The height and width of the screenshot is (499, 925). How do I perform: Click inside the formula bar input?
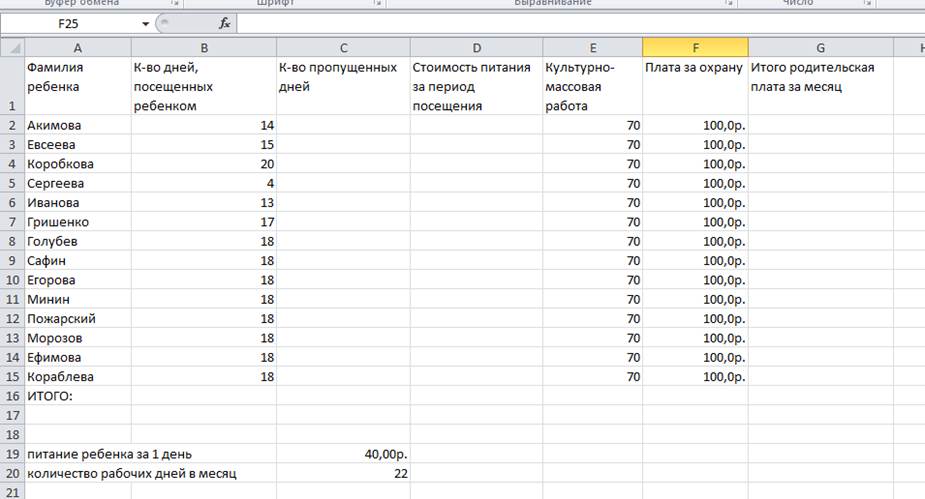coord(581,24)
